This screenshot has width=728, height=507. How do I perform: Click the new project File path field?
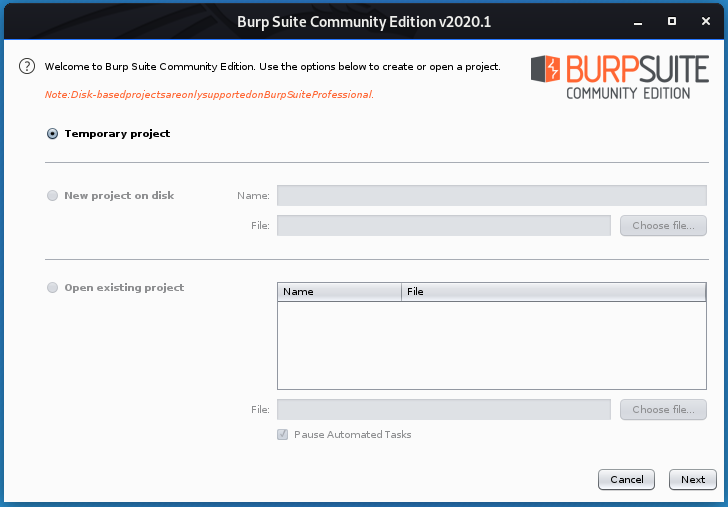click(444, 225)
